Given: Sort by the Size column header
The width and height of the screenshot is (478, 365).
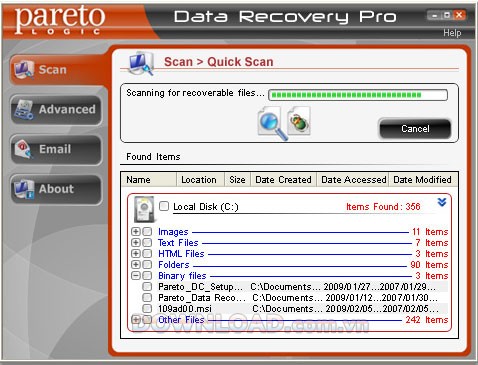Looking at the screenshot, I should coord(237,180).
